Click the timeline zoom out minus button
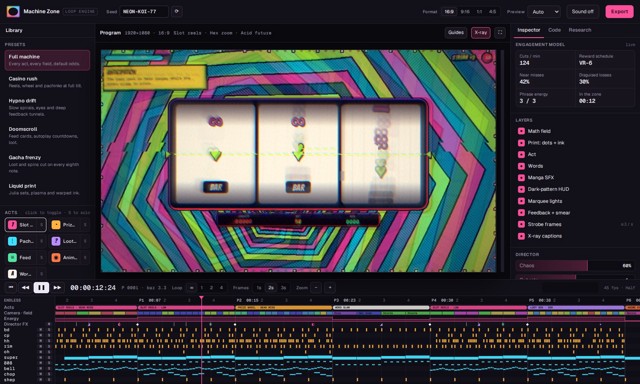The height and width of the screenshot is (384, 640). [x=316, y=288]
